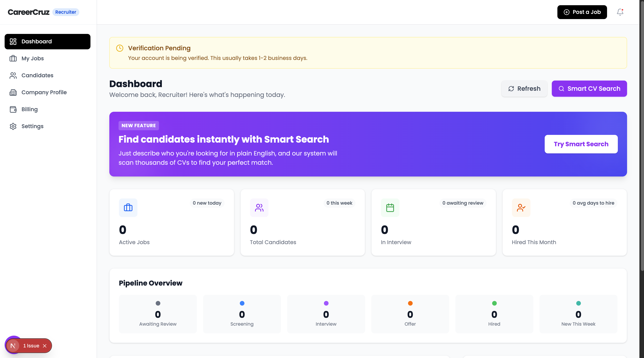
Task: Click the Verification Pending title
Action: [159, 48]
